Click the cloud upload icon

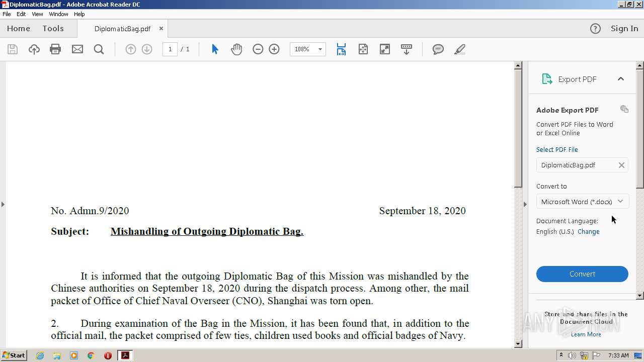34,49
